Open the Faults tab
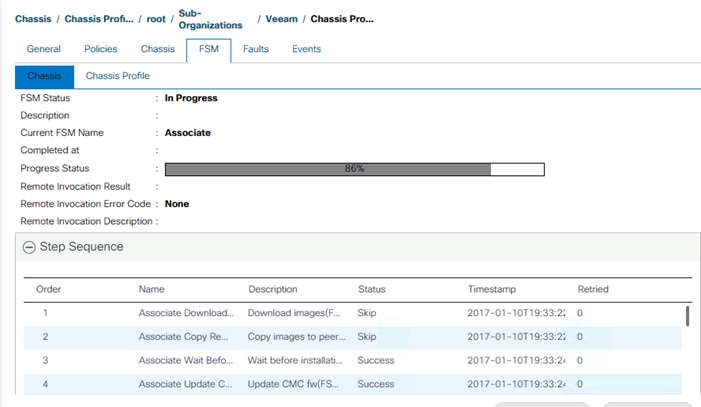The height and width of the screenshot is (407, 701). [x=256, y=49]
